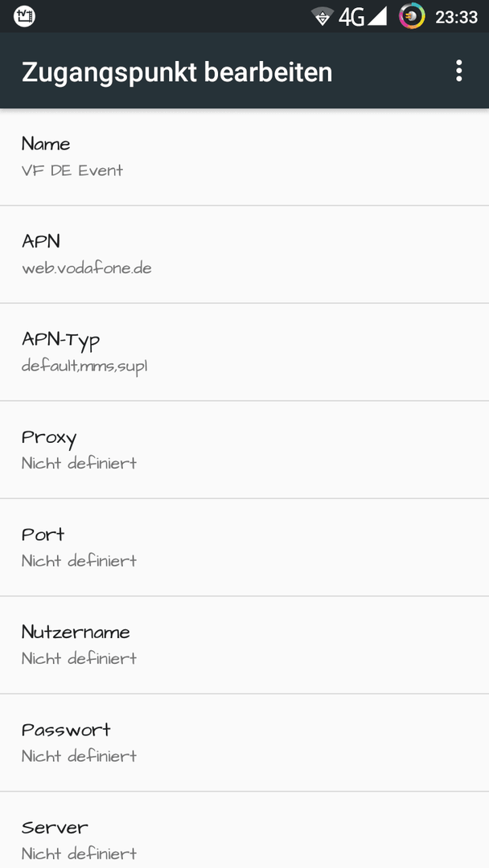Tap Nicht definiert under Nutzername
This screenshot has height=868, width=489.
tap(79, 658)
